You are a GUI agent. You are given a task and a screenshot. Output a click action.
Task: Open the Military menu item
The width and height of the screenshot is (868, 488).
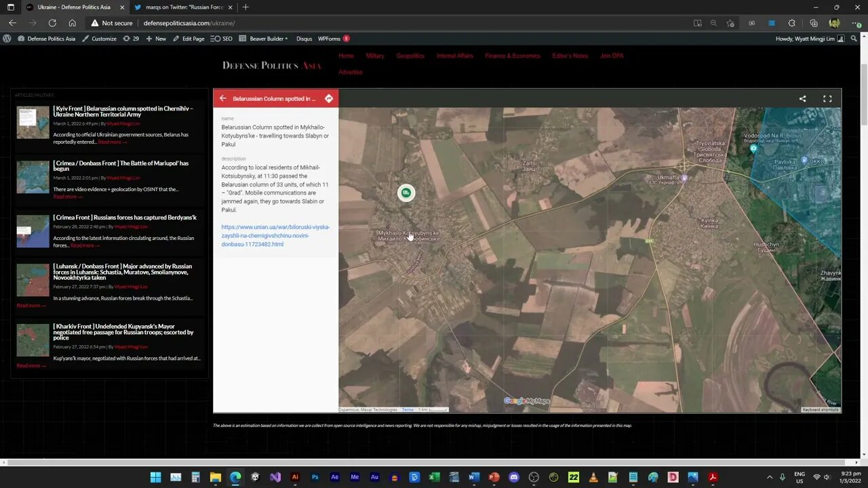click(x=375, y=56)
